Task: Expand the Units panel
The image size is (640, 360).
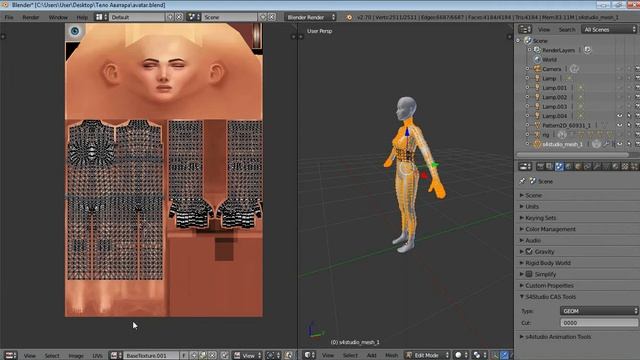Action: click(531, 207)
